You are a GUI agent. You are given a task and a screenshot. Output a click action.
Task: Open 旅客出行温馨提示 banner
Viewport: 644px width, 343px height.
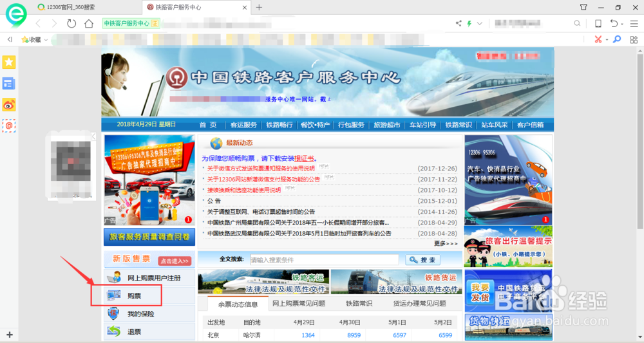pos(508,246)
